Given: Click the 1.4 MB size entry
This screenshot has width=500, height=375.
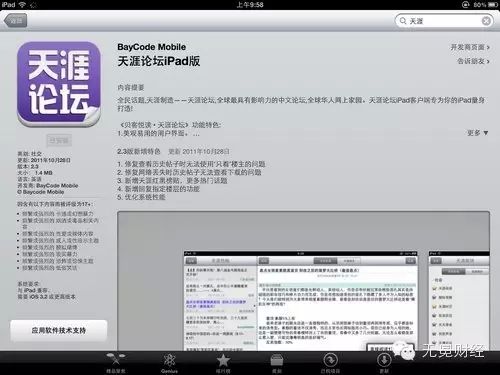Looking at the screenshot, I should click(35, 173).
